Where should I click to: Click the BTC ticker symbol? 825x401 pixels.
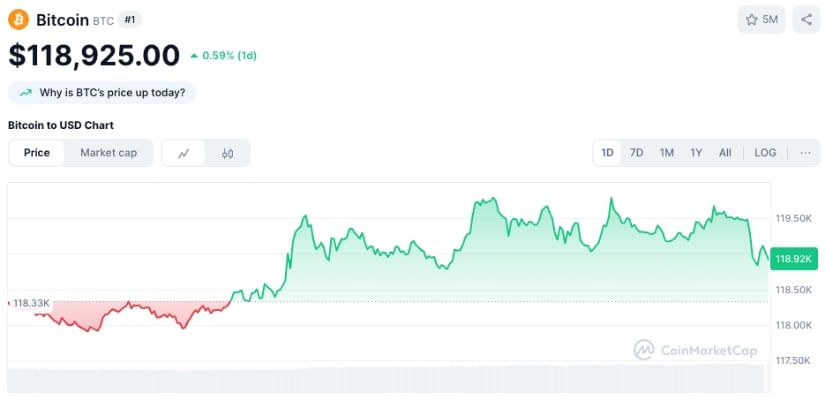tap(103, 21)
